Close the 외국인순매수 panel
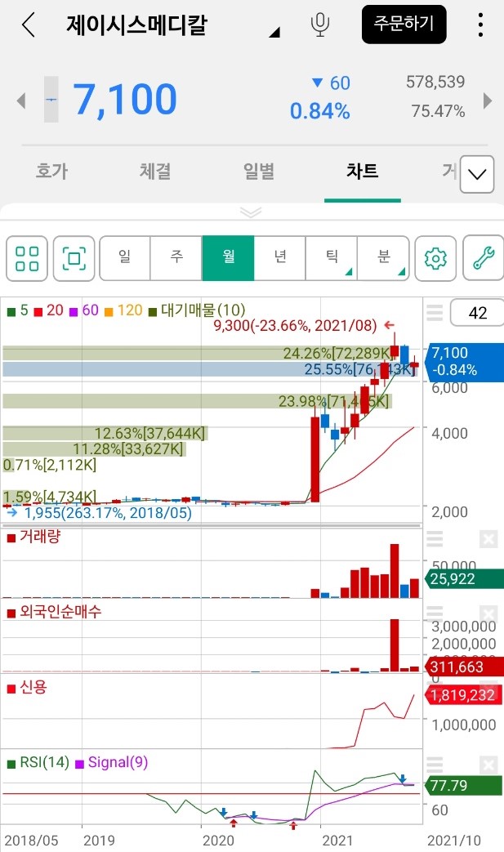Image resolution: width=504 pixels, height=852 pixels. coord(488,614)
